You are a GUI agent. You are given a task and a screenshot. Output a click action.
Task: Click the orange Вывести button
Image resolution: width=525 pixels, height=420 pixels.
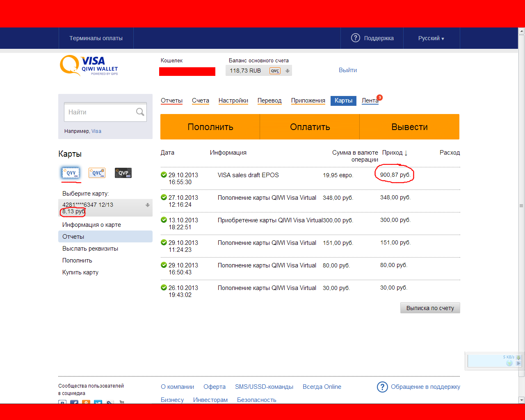410,127
